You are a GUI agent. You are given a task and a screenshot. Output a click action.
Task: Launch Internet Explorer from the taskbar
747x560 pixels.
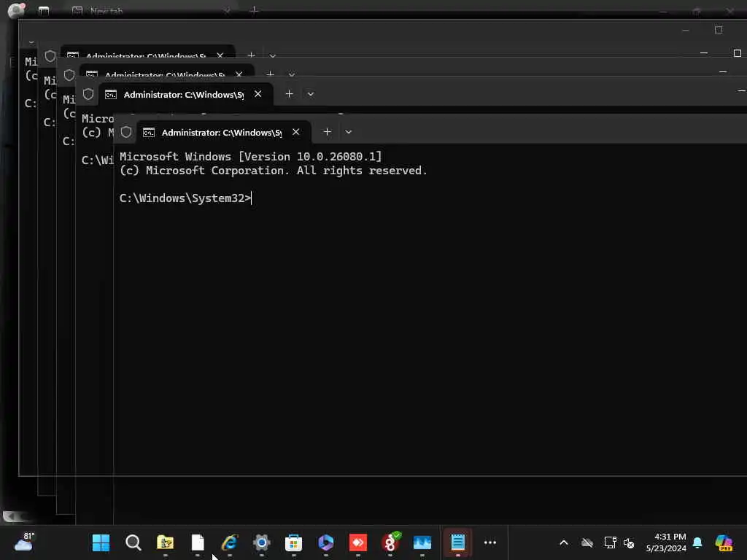tap(230, 542)
